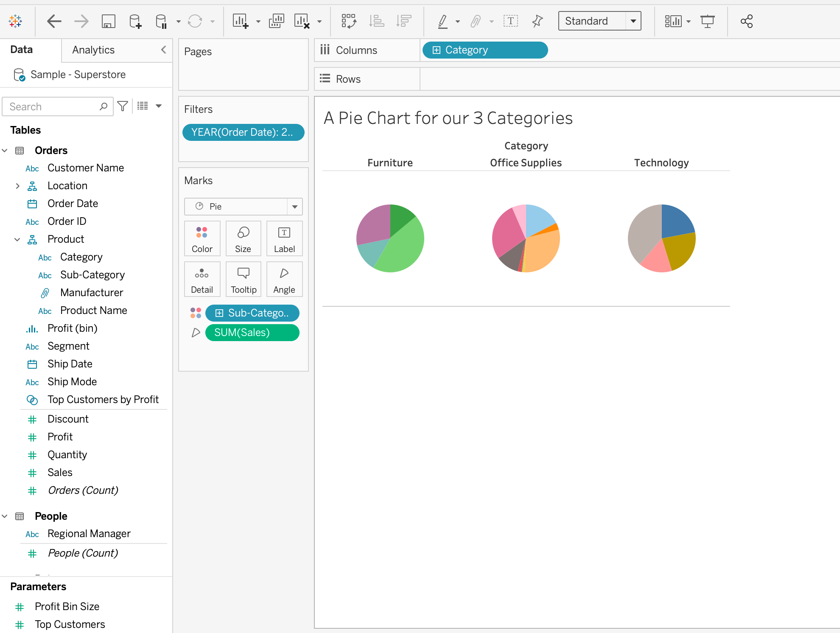Toggle the Analytics tab panel
Screen dimensions: 840x633
[x=93, y=50]
